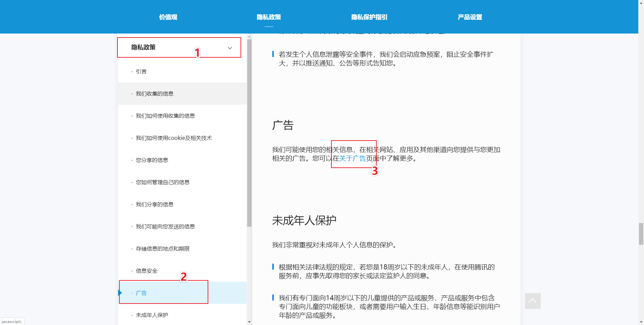Switch to the 隐私保护指引 tab
644x325 pixels.
coord(369,17)
